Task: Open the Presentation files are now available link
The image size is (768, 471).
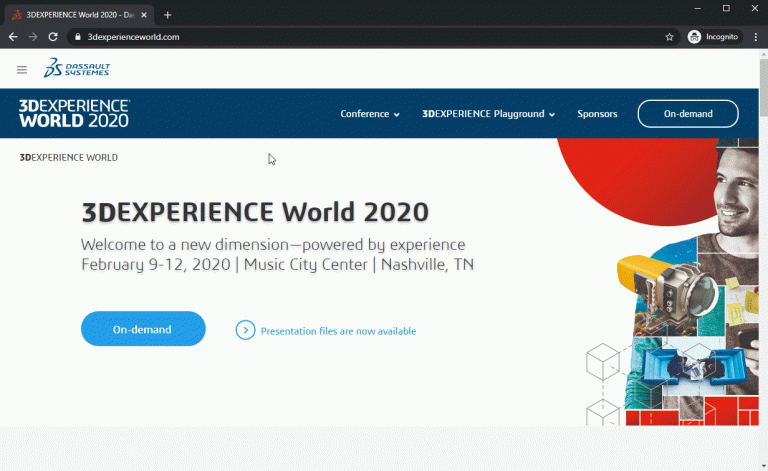Action: click(338, 331)
